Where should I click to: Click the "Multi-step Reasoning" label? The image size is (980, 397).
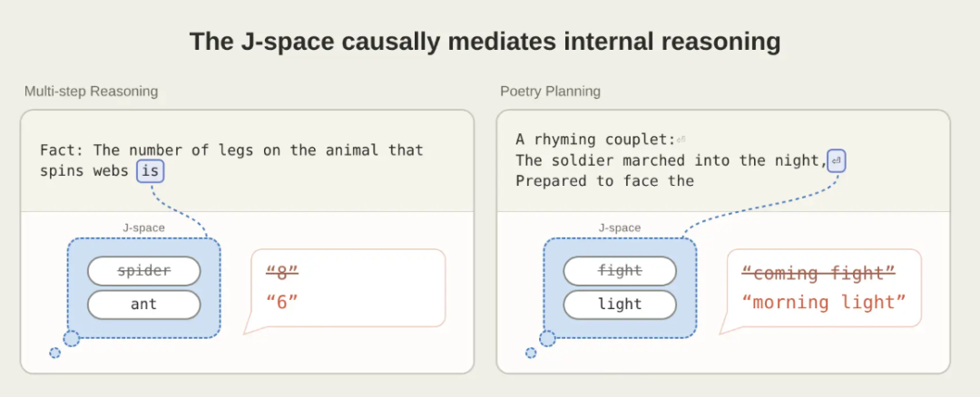click(92, 92)
